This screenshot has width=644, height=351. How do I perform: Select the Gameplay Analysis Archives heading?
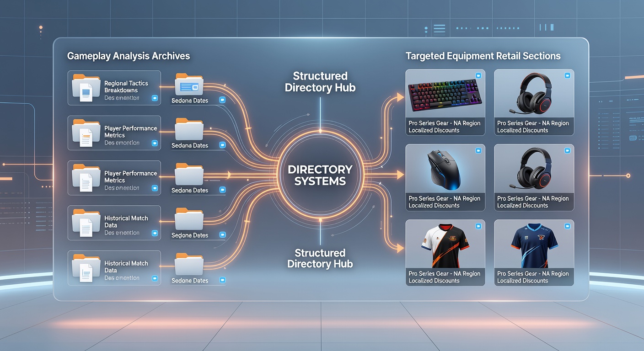(129, 56)
